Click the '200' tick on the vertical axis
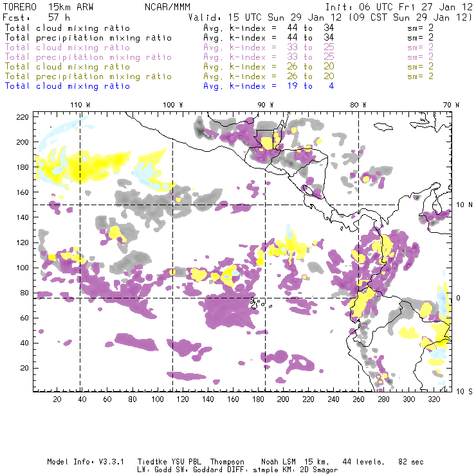Viewport: 476px width, 476px height. click(22, 142)
